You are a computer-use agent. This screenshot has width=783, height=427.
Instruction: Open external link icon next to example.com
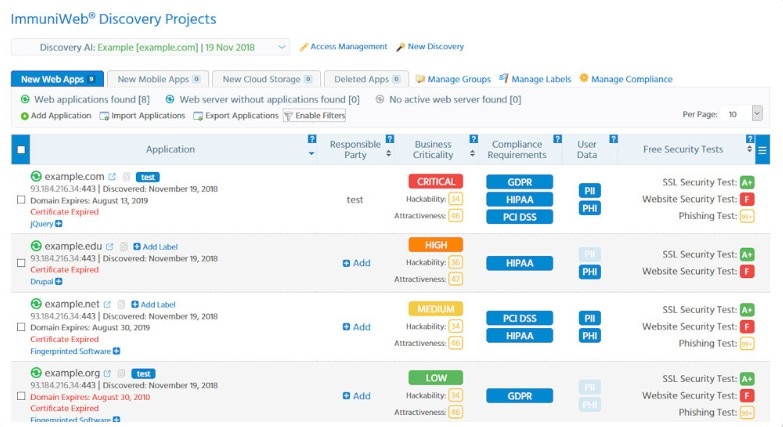point(112,177)
